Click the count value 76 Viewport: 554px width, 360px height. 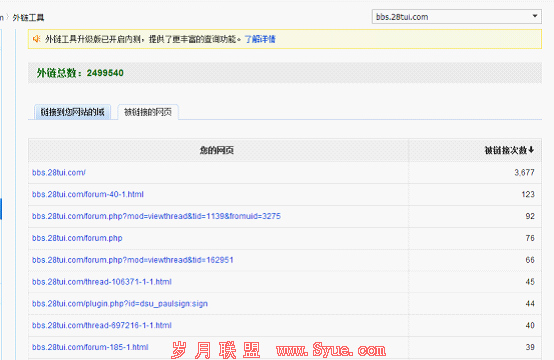pos(530,238)
